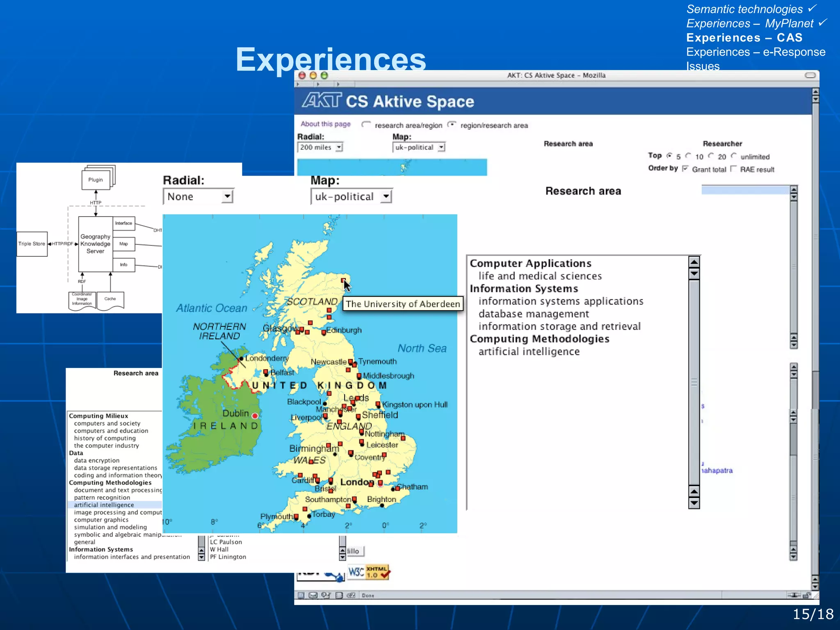Click the University of Aberdeen map marker
The width and height of the screenshot is (840, 630).
click(343, 280)
